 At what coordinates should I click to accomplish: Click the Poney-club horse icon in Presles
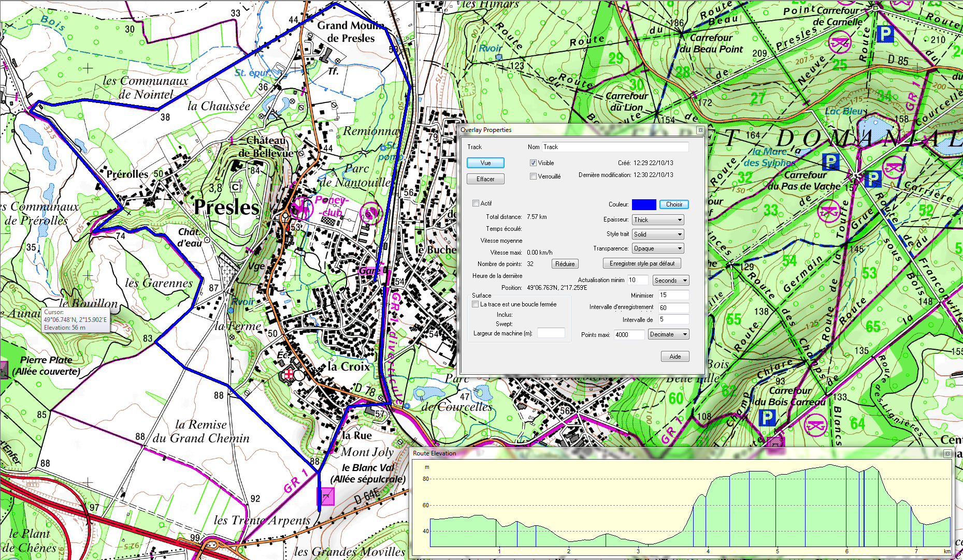300,208
